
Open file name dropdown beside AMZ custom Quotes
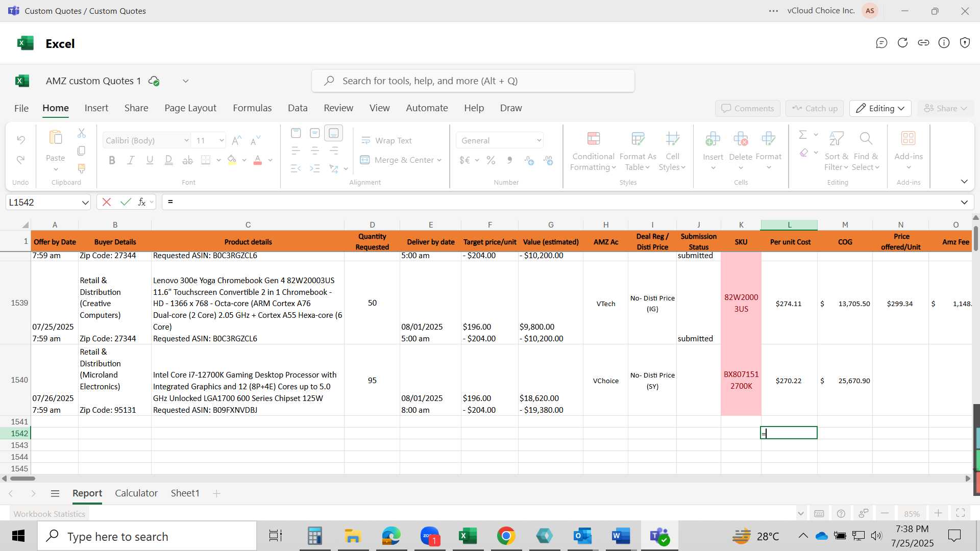click(x=186, y=81)
